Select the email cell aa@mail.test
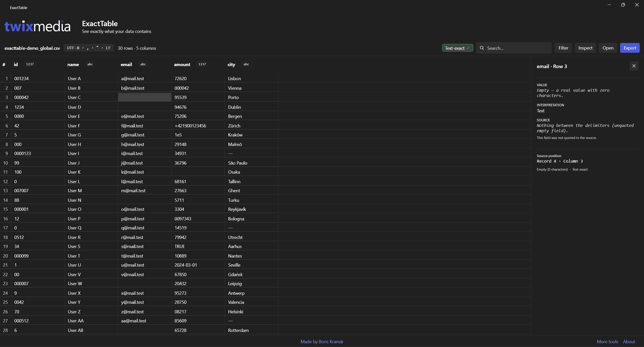 145,321
